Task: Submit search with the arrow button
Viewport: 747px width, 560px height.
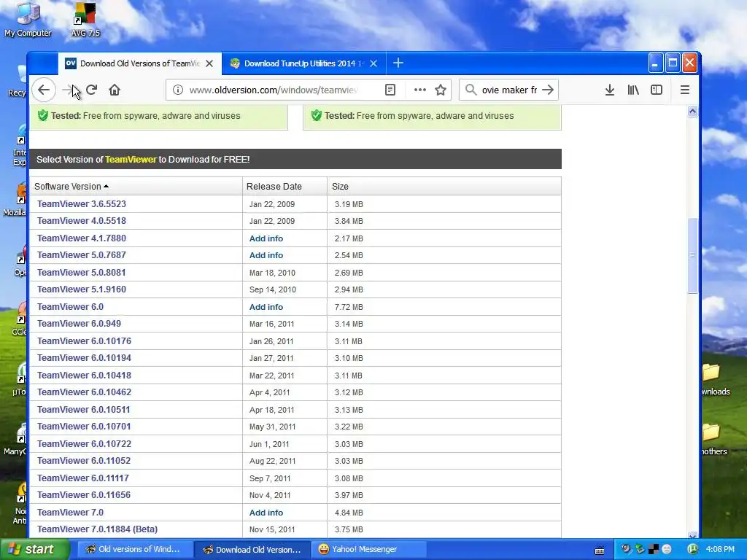Action: click(x=548, y=90)
